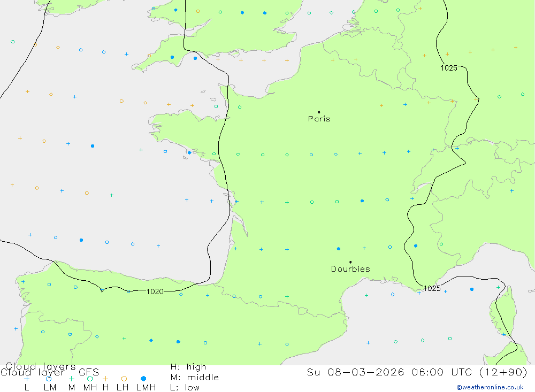
Task: Click the 'M: middle' legend text
Action: [195, 378]
